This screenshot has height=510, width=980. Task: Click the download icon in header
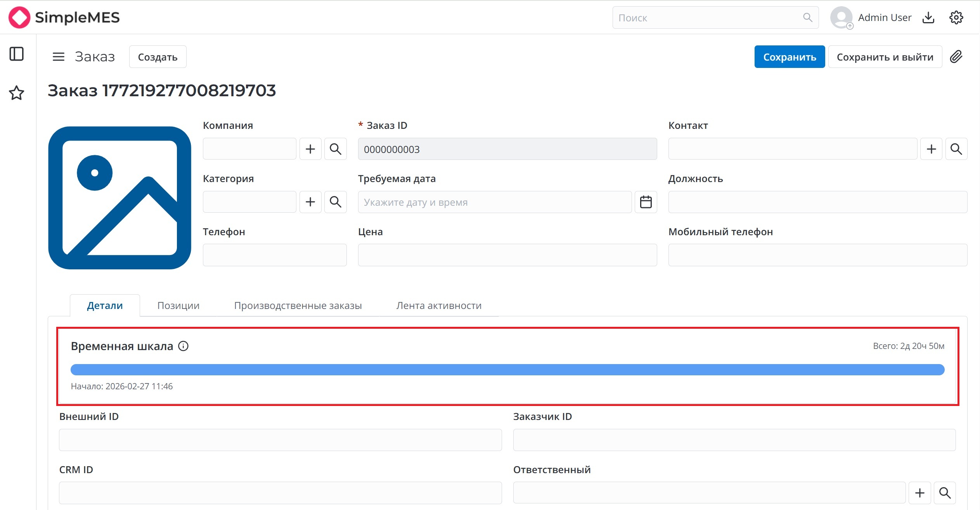click(928, 17)
